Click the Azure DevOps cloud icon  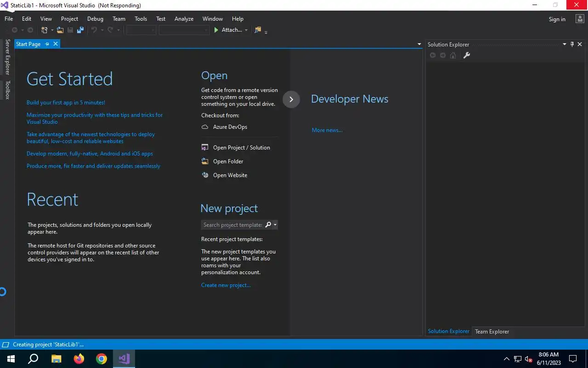[x=205, y=127]
